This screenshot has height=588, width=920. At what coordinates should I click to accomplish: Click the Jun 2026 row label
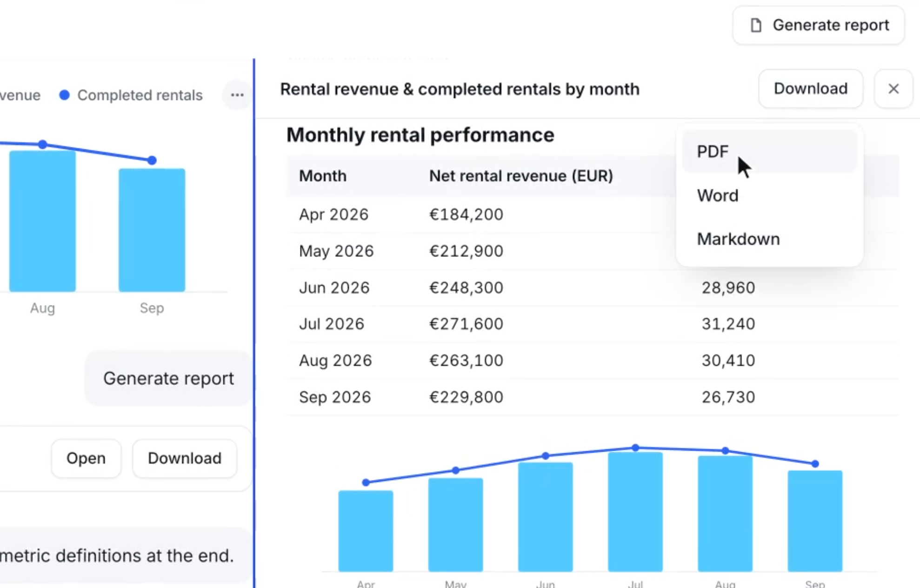pyautogui.click(x=334, y=287)
